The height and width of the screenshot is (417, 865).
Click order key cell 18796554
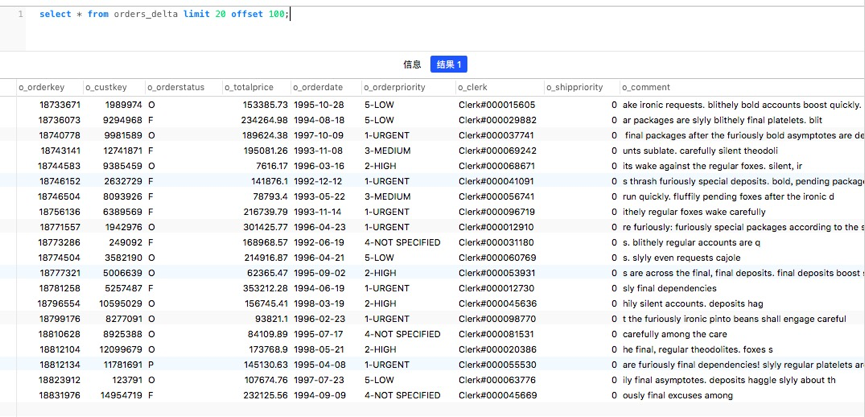(60, 304)
